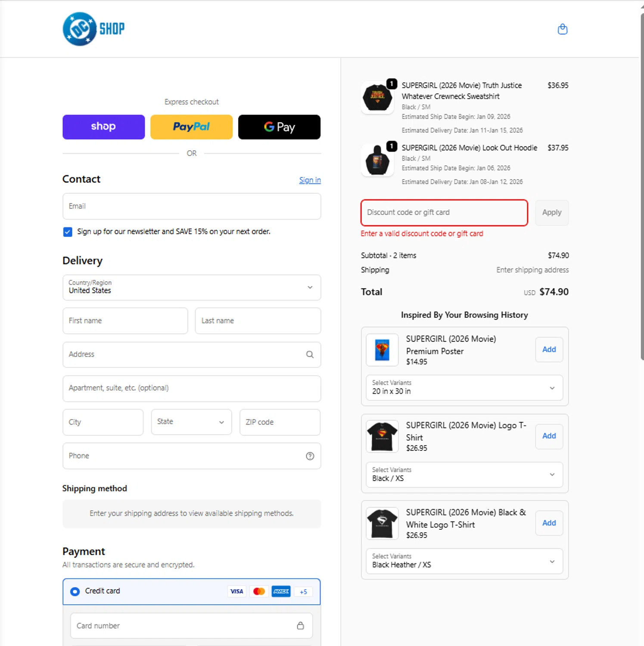Viewport: 644px width, 646px height.
Task: Click the $37.95 hoodie price
Action: pos(558,148)
